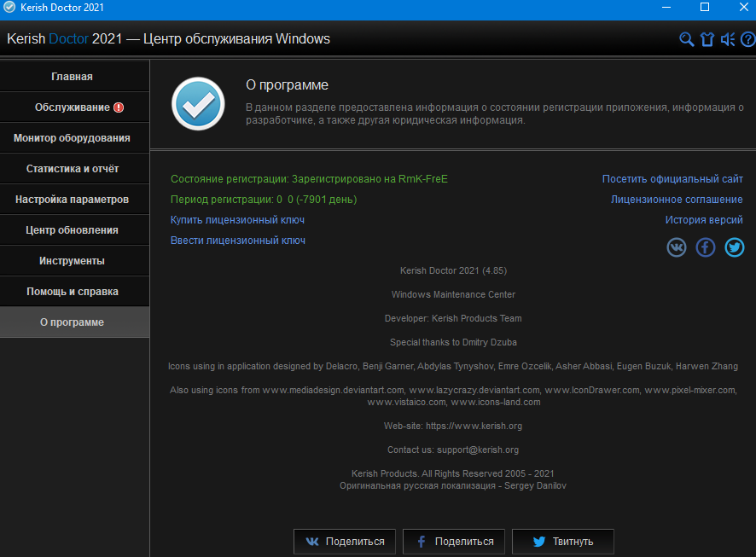Open the Лицензионное соглашение link

click(677, 200)
